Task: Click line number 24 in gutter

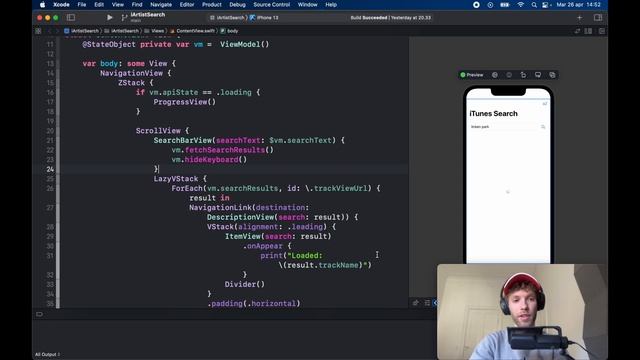Action: pos(50,169)
